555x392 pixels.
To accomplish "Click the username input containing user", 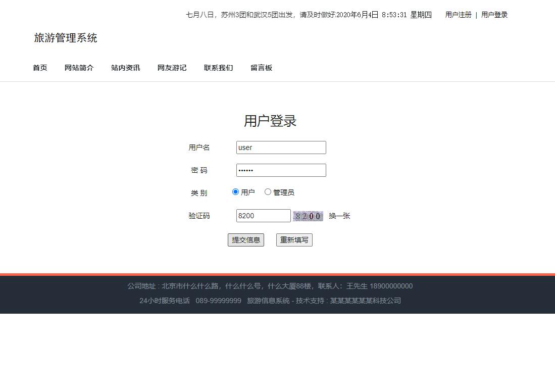I will [x=281, y=147].
